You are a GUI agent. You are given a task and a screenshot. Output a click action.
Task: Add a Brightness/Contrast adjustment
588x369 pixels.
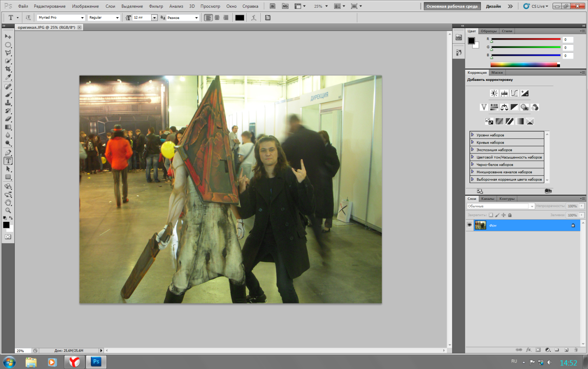point(494,93)
